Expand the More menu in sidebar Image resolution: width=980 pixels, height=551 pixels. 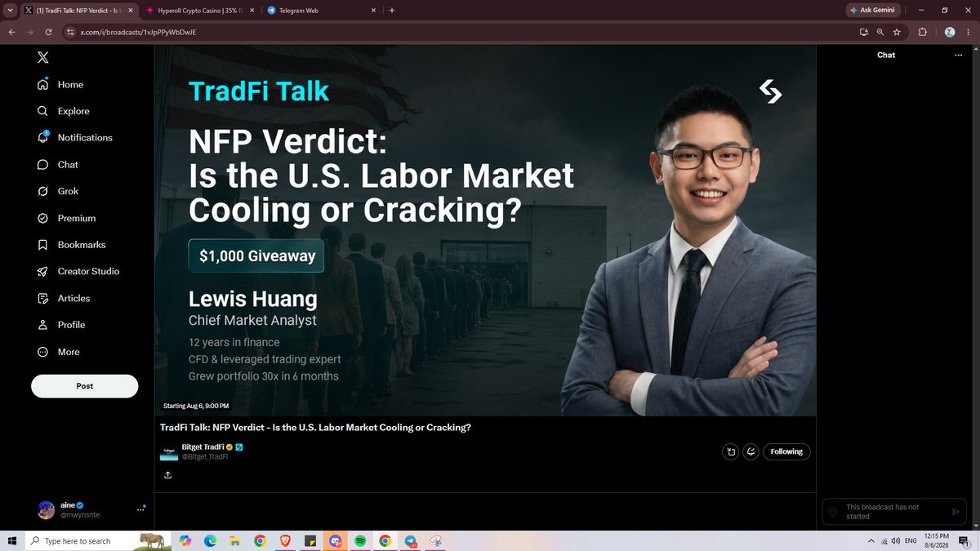(x=58, y=352)
